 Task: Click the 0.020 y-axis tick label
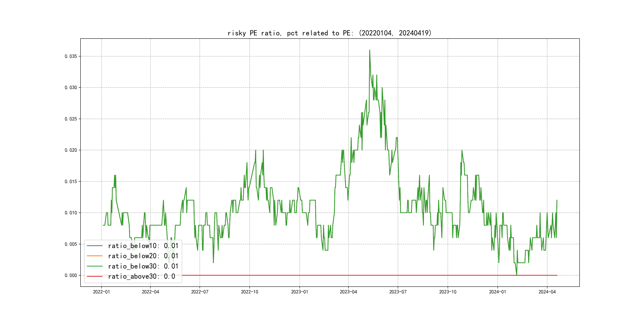[71, 150]
